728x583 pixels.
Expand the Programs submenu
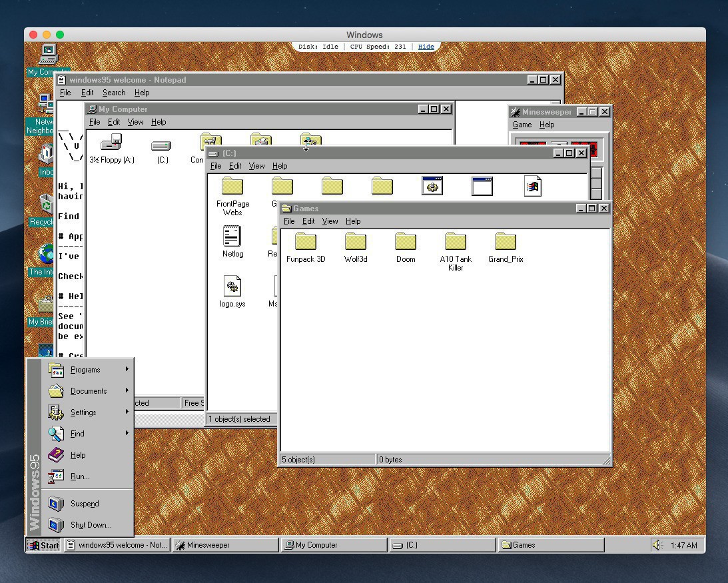(85, 370)
